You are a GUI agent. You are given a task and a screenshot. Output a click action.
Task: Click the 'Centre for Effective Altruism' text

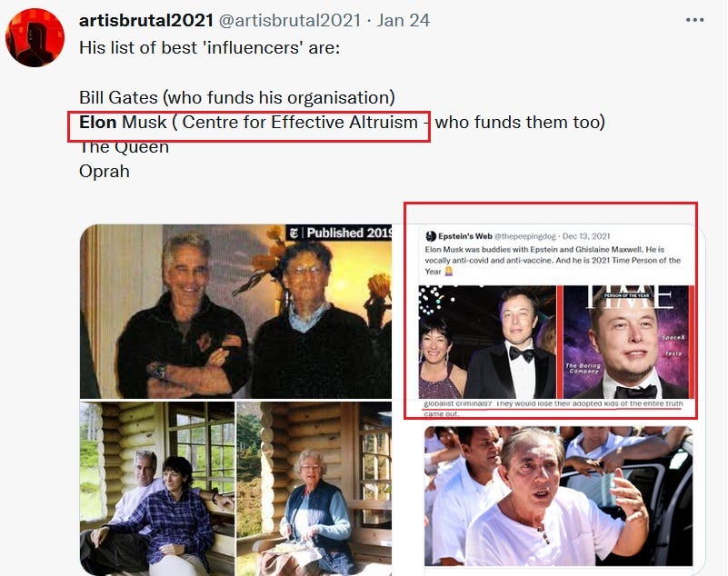300,122
